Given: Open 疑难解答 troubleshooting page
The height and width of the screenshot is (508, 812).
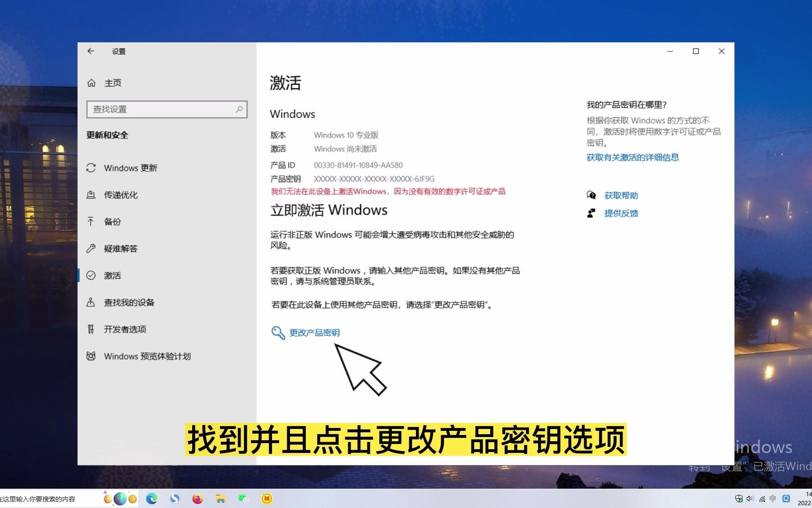Looking at the screenshot, I should (x=121, y=248).
